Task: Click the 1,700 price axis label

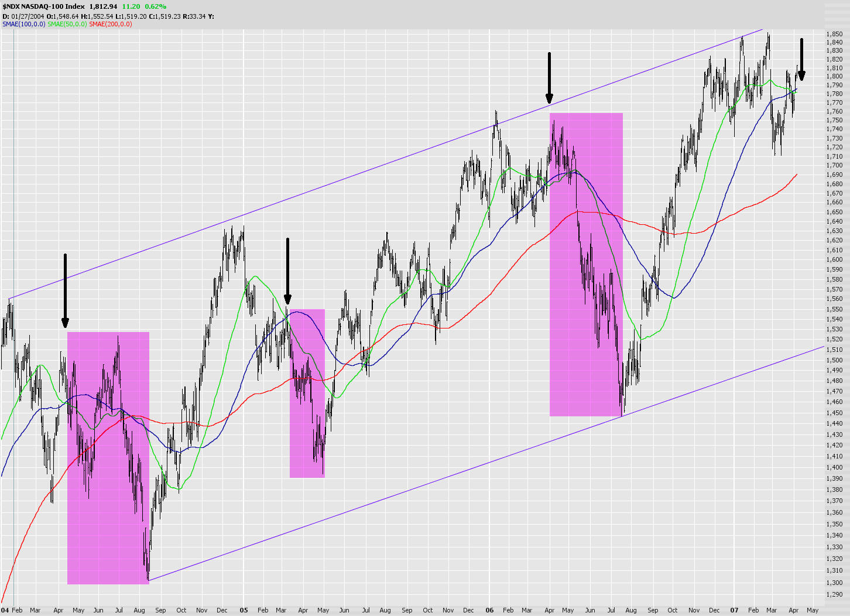Action: tap(834, 166)
